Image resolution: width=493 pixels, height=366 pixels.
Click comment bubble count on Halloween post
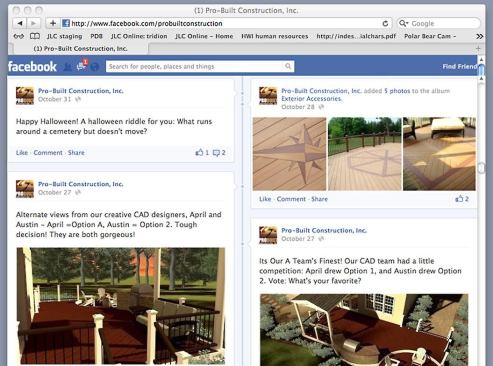click(x=219, y=153)
